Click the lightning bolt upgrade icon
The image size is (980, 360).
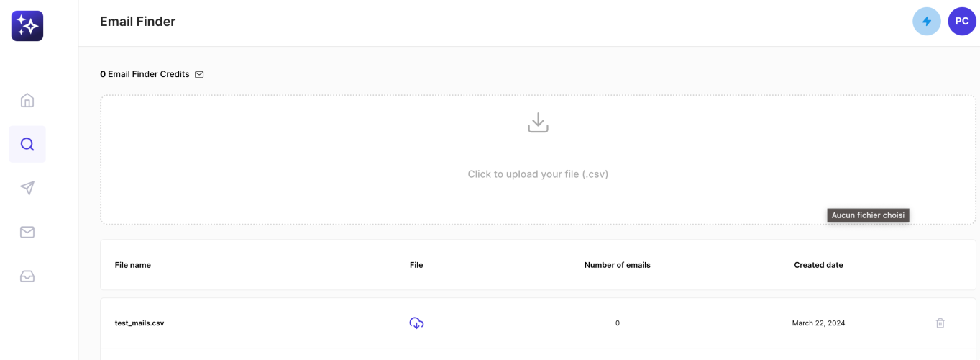[x=927, y=22]
